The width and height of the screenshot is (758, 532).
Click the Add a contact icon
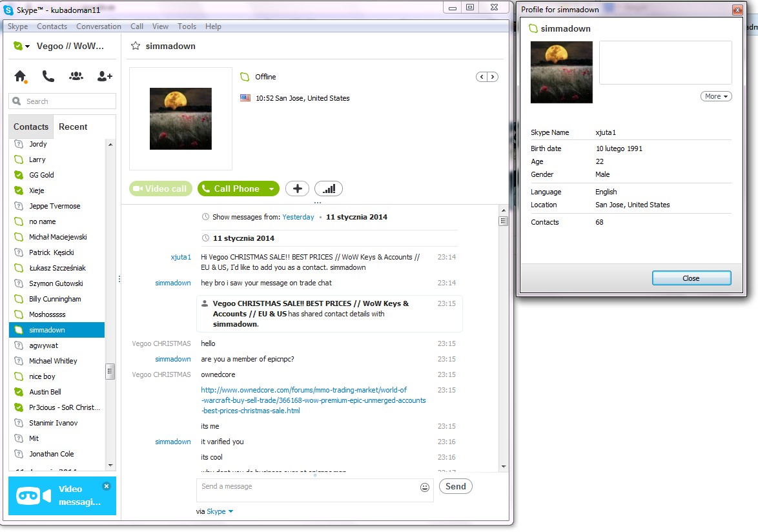[105, 76]
